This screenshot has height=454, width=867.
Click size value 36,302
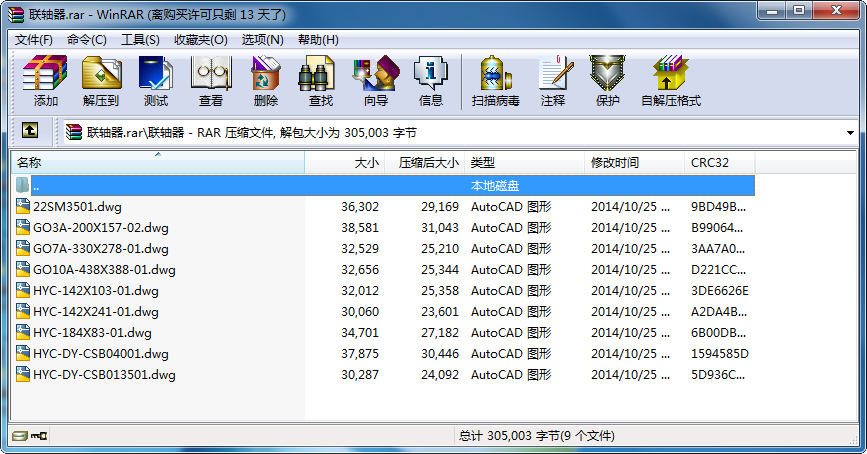point(360,207)
